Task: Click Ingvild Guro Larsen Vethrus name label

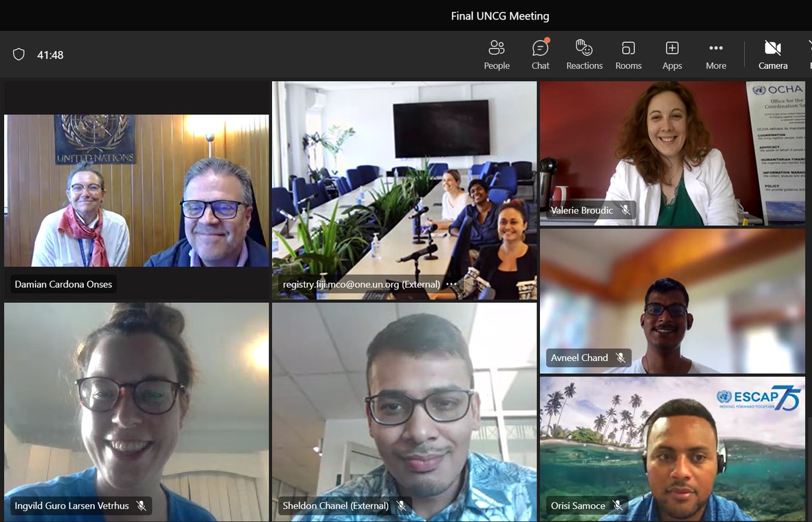Action: (x=72, y=506)
